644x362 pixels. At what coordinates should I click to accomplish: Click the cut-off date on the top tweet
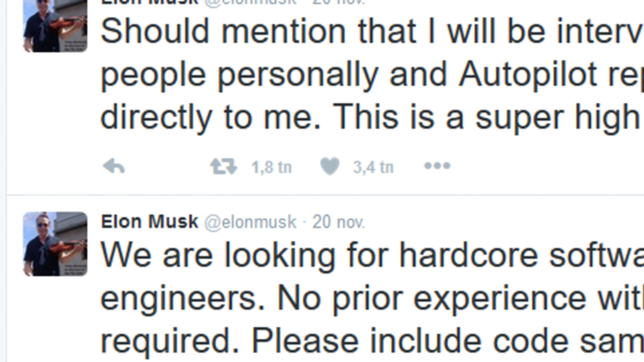coord(339,2)
